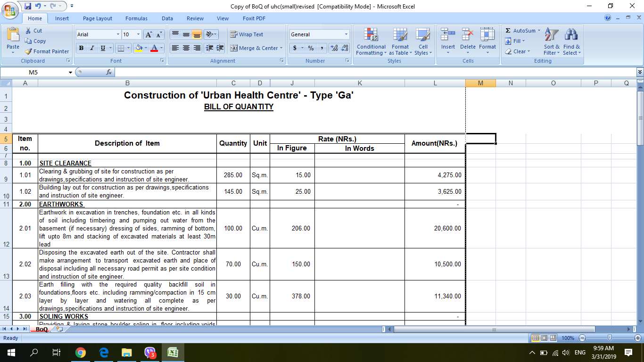Select the BoQ sheet tab
Image resolution: width=644 pixels, height=362 pixels.
41,329
